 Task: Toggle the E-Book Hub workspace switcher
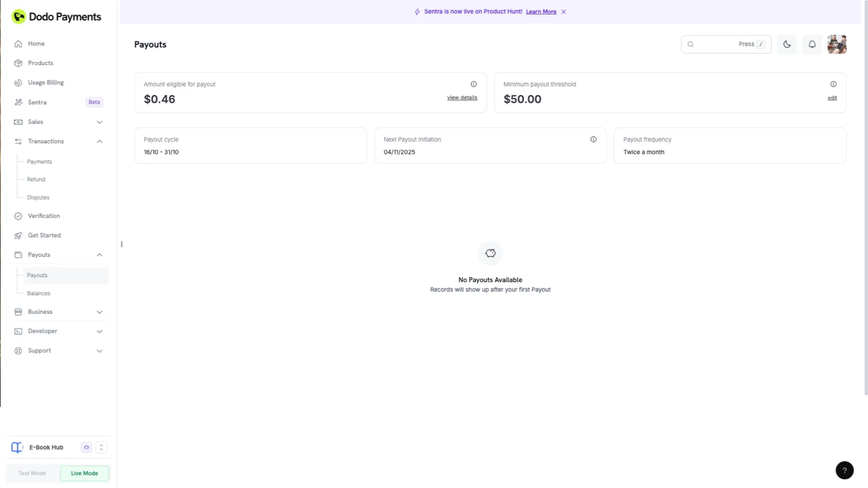101,447
